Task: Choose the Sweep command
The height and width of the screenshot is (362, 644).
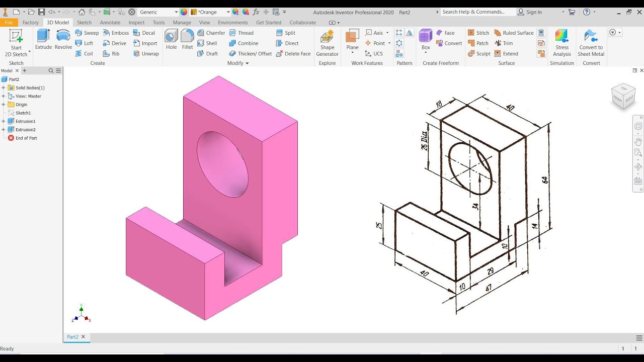Action: pyautogui.click(x=87, y=33)
